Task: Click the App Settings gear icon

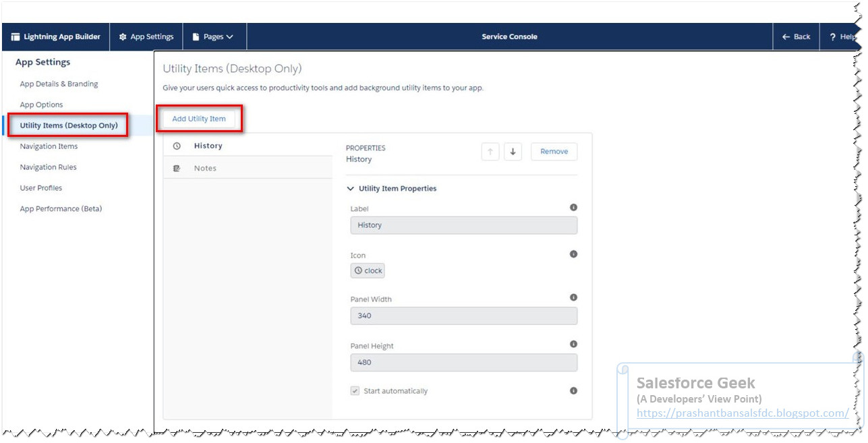Action: click(123, 37)
